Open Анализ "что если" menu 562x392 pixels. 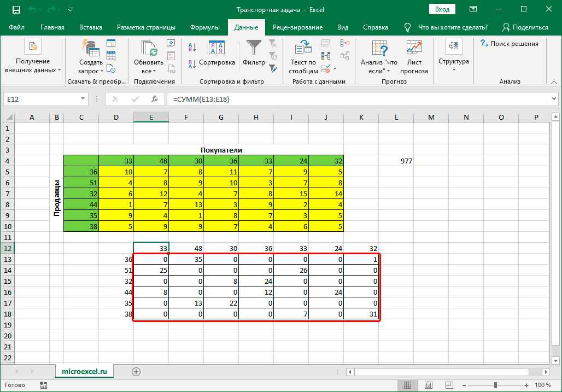pyautogui.click(x=379, y=57)
